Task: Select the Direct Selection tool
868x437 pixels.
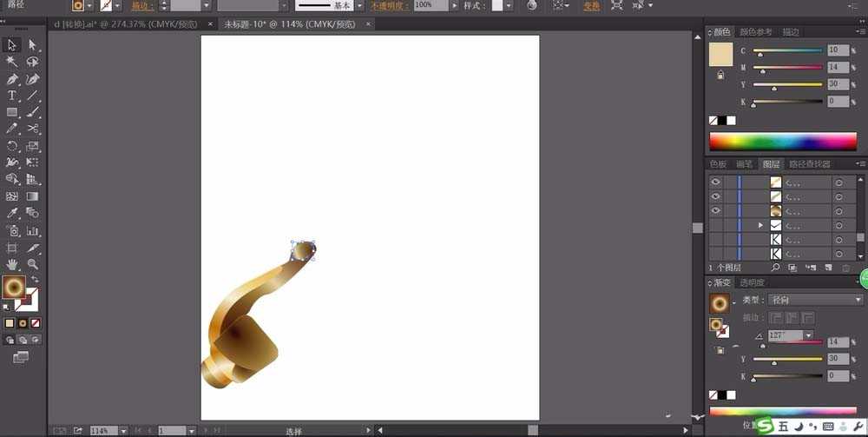Action: (x=32, y=45)
